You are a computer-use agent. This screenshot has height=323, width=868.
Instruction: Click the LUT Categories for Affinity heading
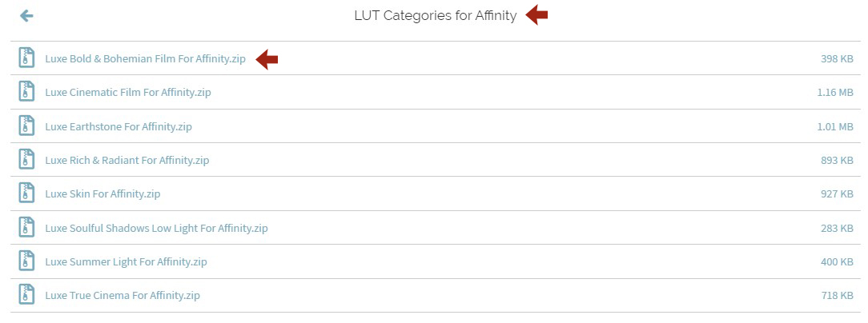435,16
